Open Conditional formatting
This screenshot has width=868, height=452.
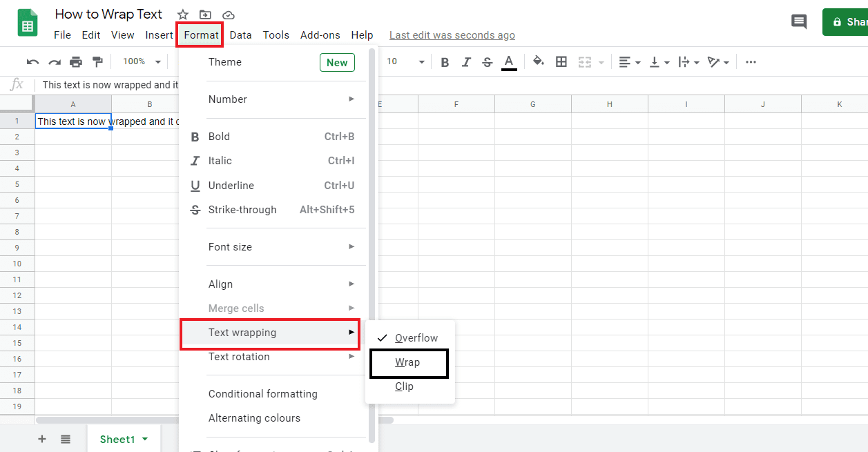pyautogui.click(x=273, y=394)
